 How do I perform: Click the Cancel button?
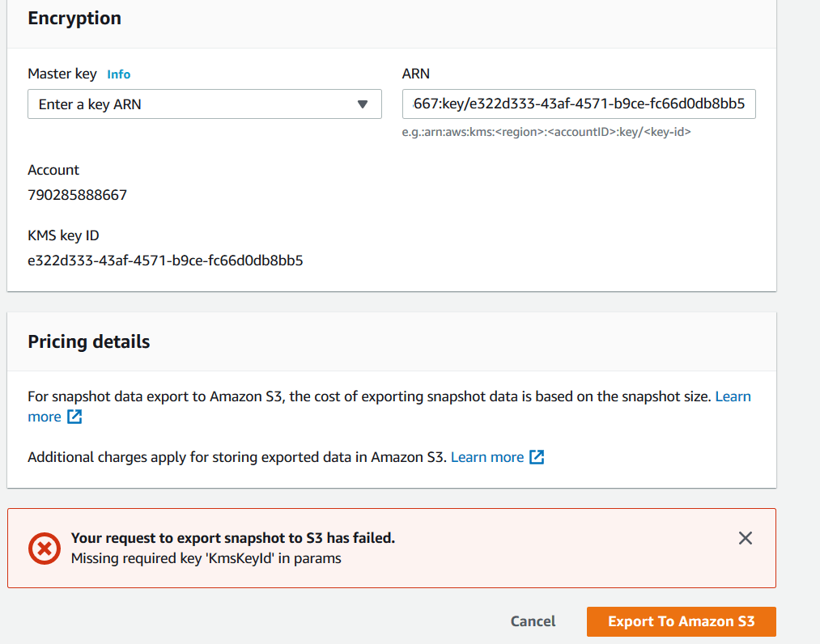[532, 621]
